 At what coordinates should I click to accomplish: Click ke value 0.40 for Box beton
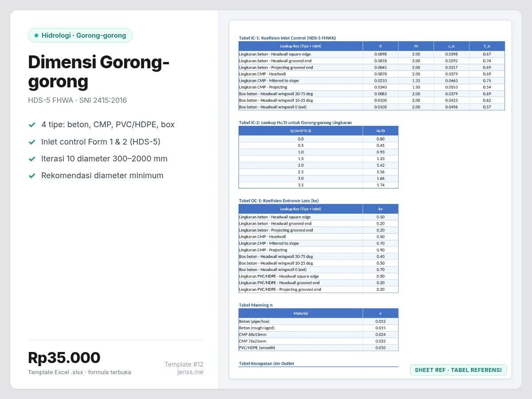click(380, 257)
